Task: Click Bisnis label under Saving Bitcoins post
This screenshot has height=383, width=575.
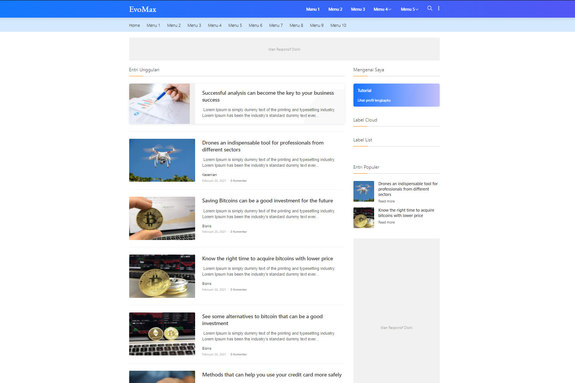Action: pos(206,226)
